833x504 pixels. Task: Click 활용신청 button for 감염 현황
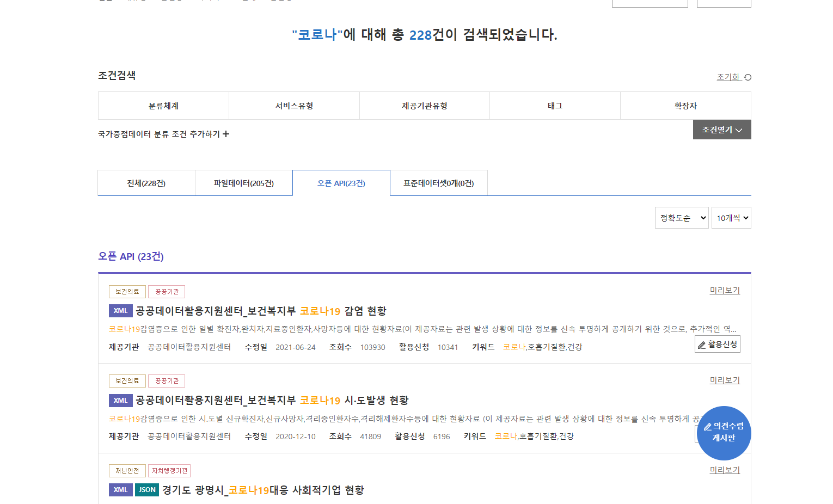718,345
